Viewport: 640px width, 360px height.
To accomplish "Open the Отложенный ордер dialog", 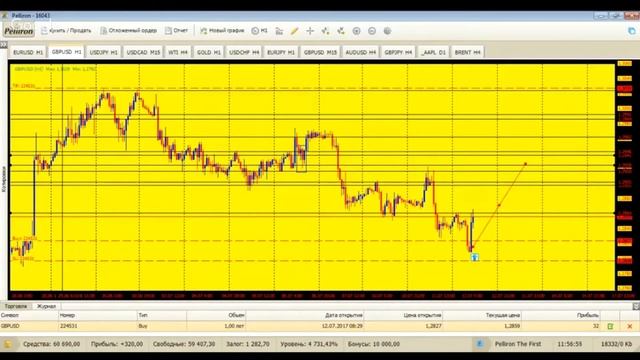I will 129,31.
